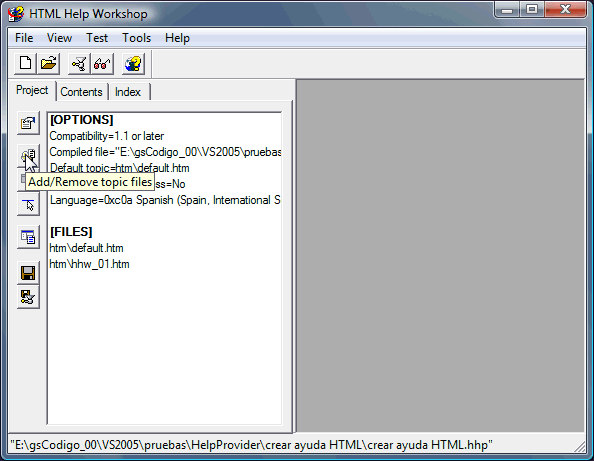Select htm\hhw_01.htm in the files list
This screenshot has width=594, height=461.
point(89,264)
